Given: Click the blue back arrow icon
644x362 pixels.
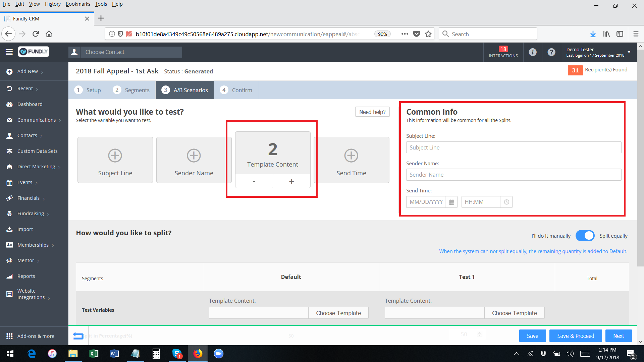Looking at the screenshot, I should click(x=78, y=336).
